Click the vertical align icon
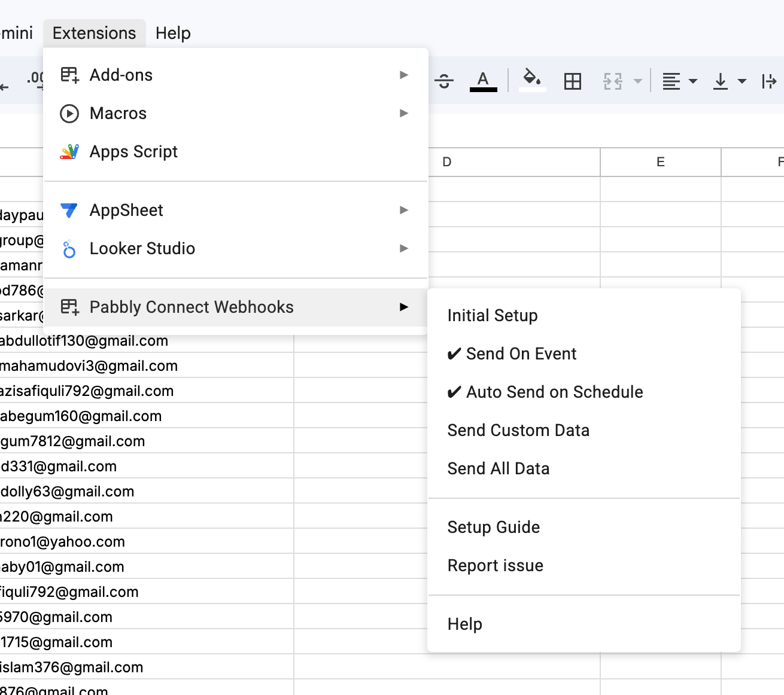This screenshot has width=784, height=695. [x=721, y=81]
